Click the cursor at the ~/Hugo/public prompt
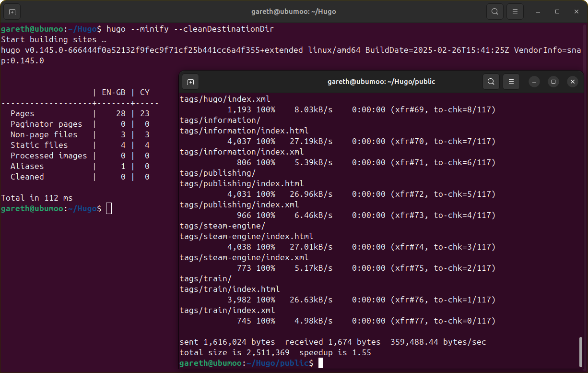 pos(321,363)
